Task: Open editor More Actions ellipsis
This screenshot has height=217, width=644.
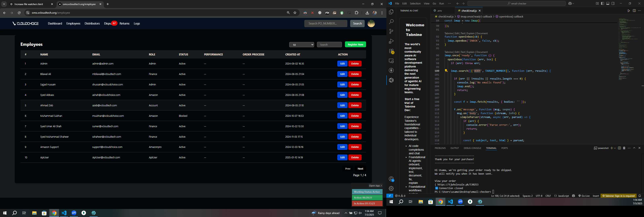Action: pyautogui.click(x=640, y=11)
